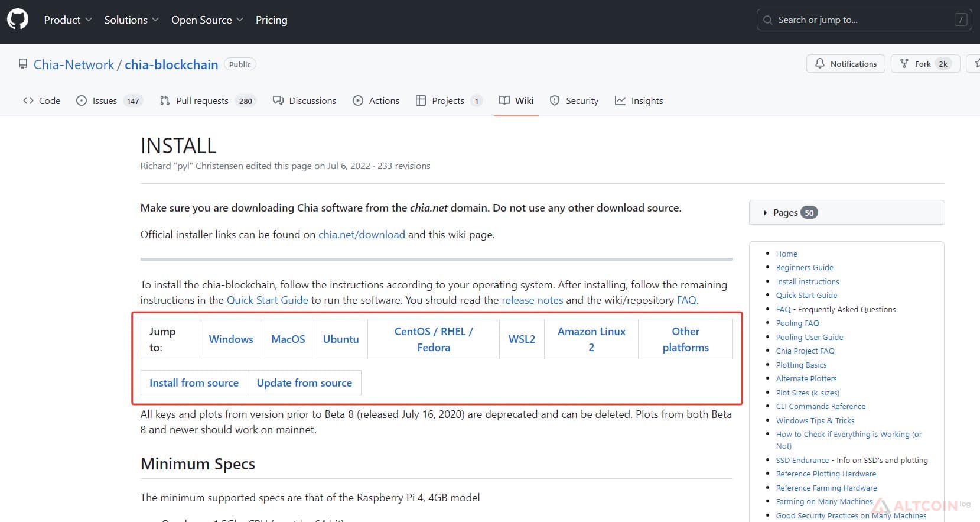The image size is (980, 522).
Task: Open the Pull requests tab
Action: coord(207,100)
